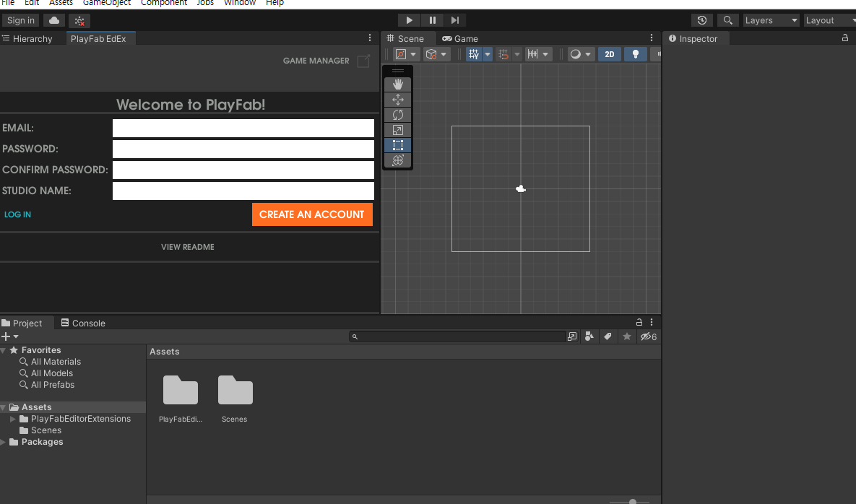Click the camera gizmo in Scene

(521, 188)
